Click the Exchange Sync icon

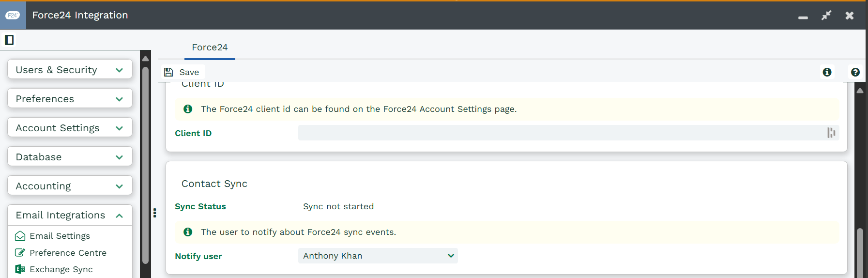20,269
